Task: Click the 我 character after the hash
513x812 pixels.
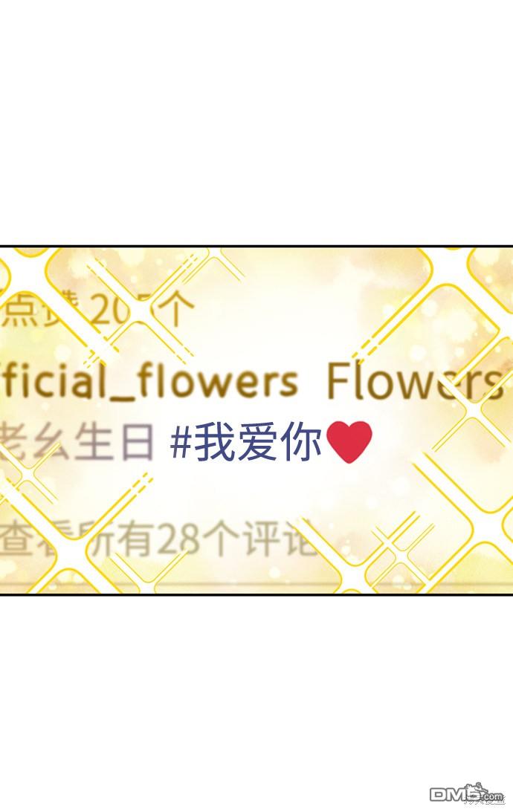Action: coord(214,442)
